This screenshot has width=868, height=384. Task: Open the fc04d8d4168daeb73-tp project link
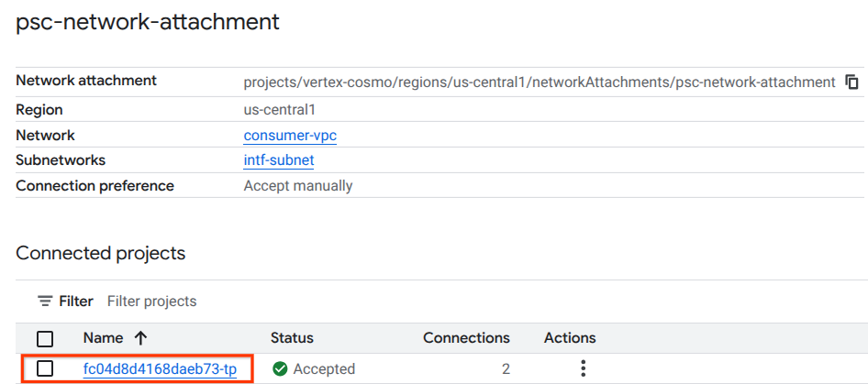coord(160,369)
